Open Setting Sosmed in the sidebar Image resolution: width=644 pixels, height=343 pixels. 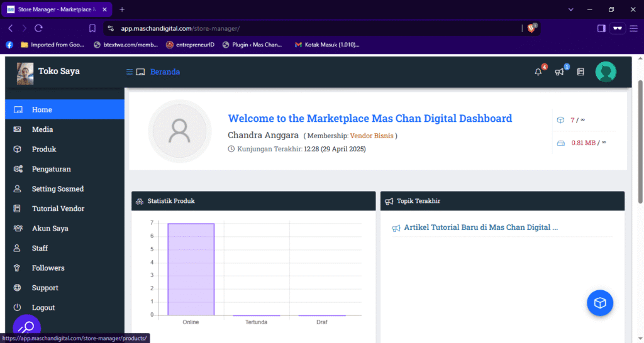(65, 188)
